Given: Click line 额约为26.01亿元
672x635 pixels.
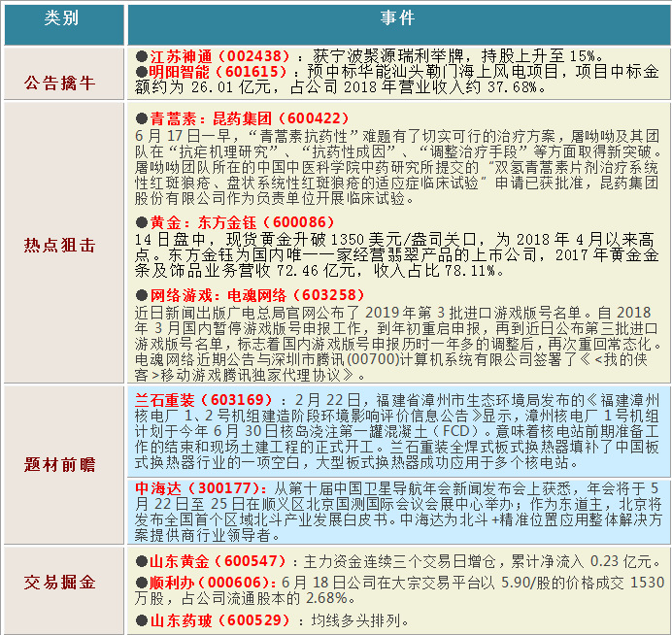Looking at the screenshot, I should 341,87.
